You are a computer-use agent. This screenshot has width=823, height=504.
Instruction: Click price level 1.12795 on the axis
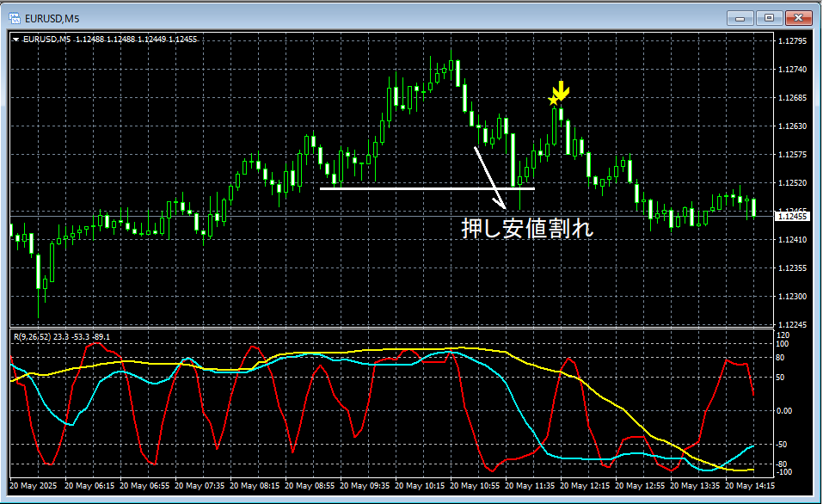click(792, 41)
